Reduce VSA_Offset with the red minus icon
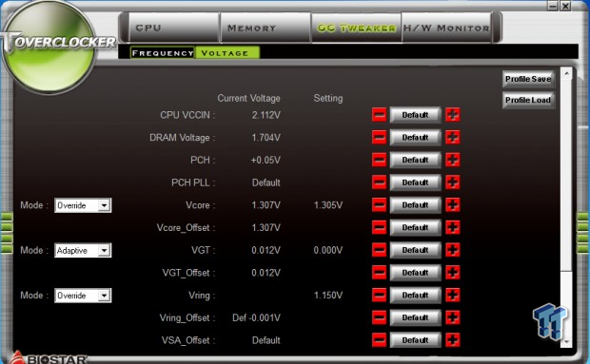This screenshot has width=590, height=364. click(379, 340)
